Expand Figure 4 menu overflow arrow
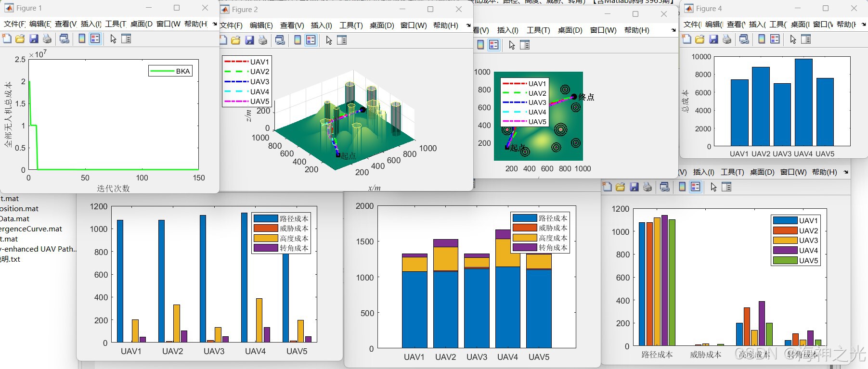Image resolution: width=868 pixels, height=369 pixels. [x=864, y=24]
